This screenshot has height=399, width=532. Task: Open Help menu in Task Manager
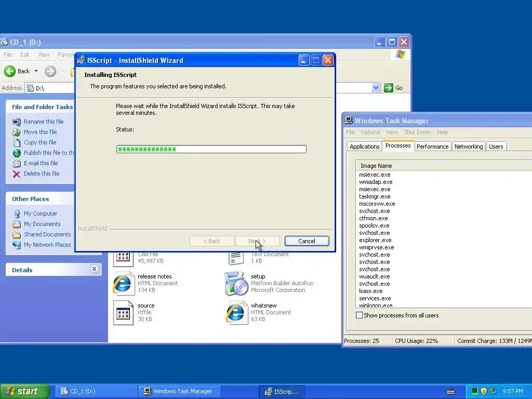[x=442, y=132]
